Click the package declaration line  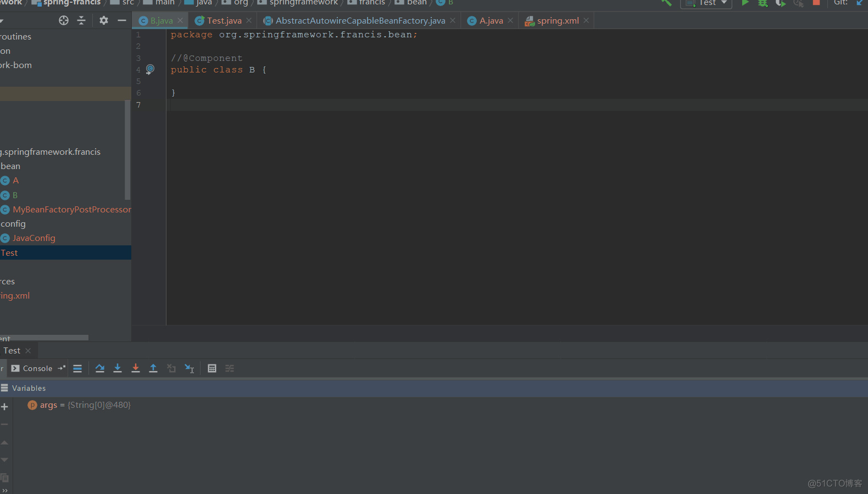pos(294,35)
